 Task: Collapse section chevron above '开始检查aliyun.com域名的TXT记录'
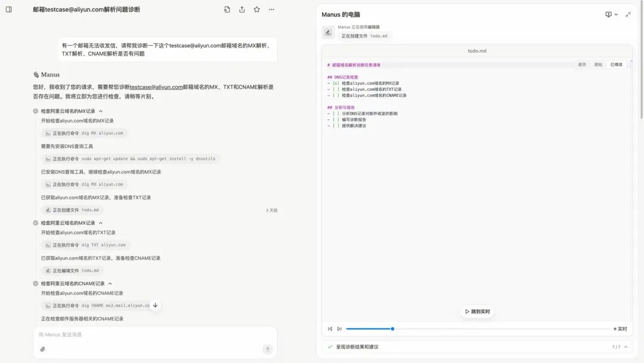coord(101,223)
